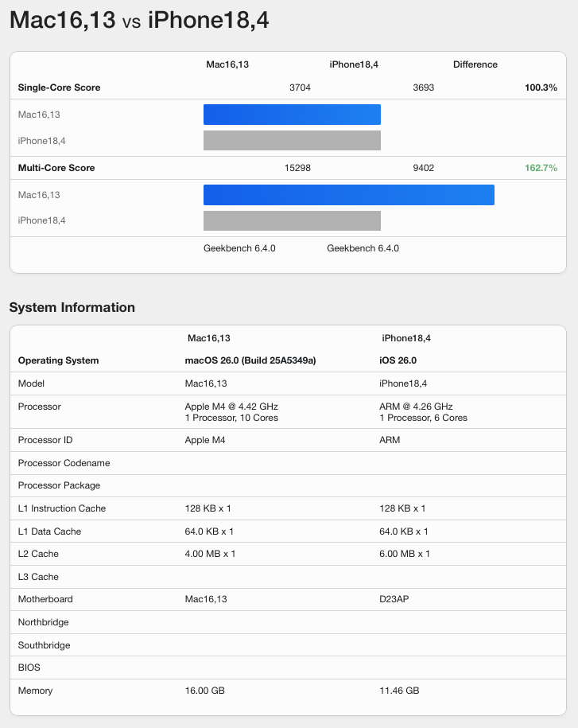
Task: Select the iOS 26.0 operating system value
Action: click(398, 360)
